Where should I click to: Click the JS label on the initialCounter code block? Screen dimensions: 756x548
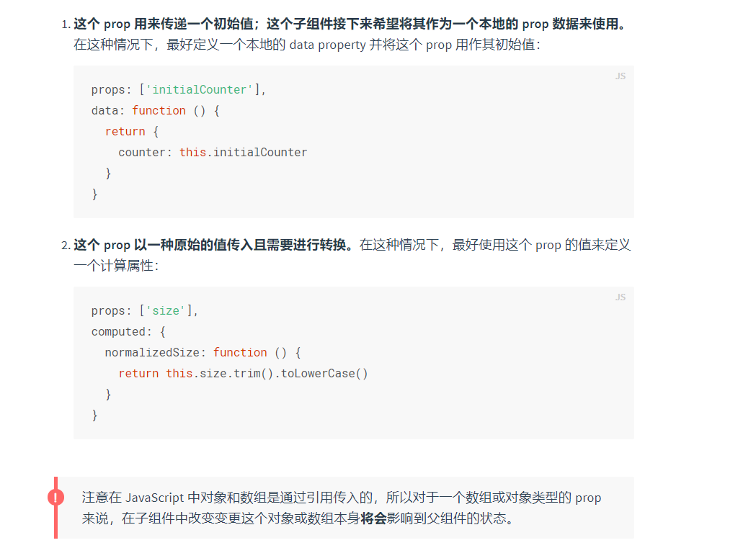tap(620, 76)
